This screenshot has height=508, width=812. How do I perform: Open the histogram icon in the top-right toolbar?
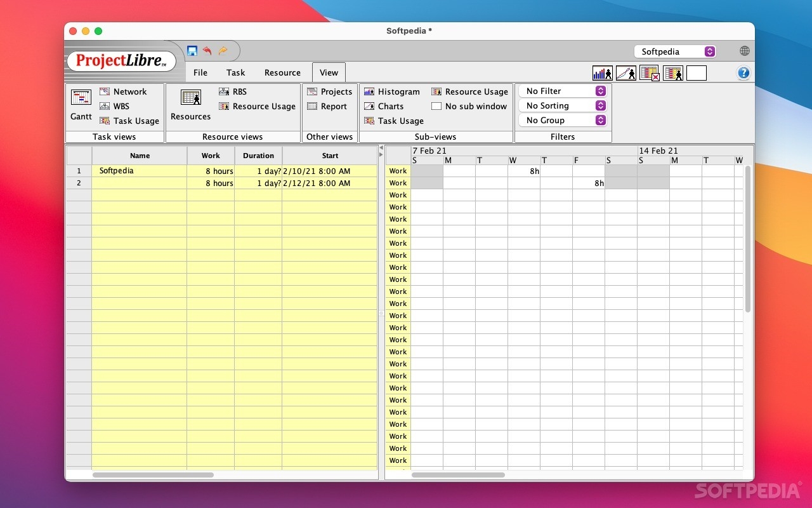click(601, 73)
